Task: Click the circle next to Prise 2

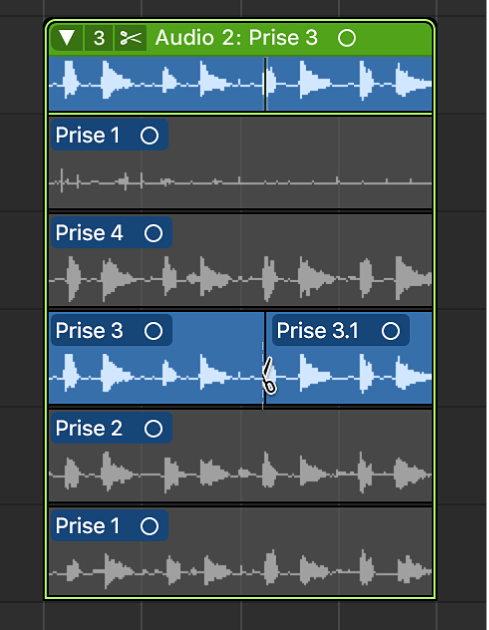Action: coord(153,429)
